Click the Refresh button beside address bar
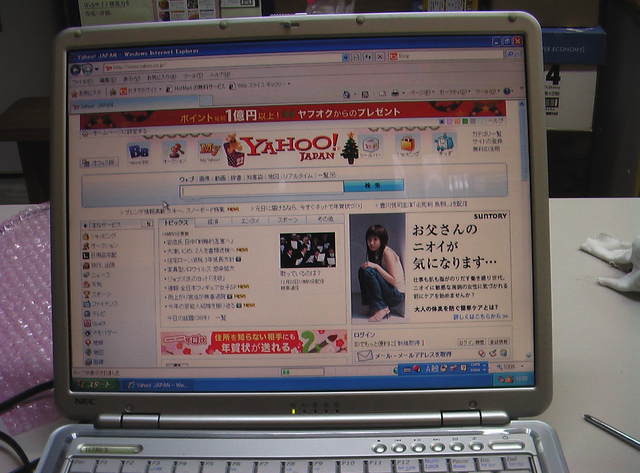The height and width of the screenshot is (473, 640). 368,57
